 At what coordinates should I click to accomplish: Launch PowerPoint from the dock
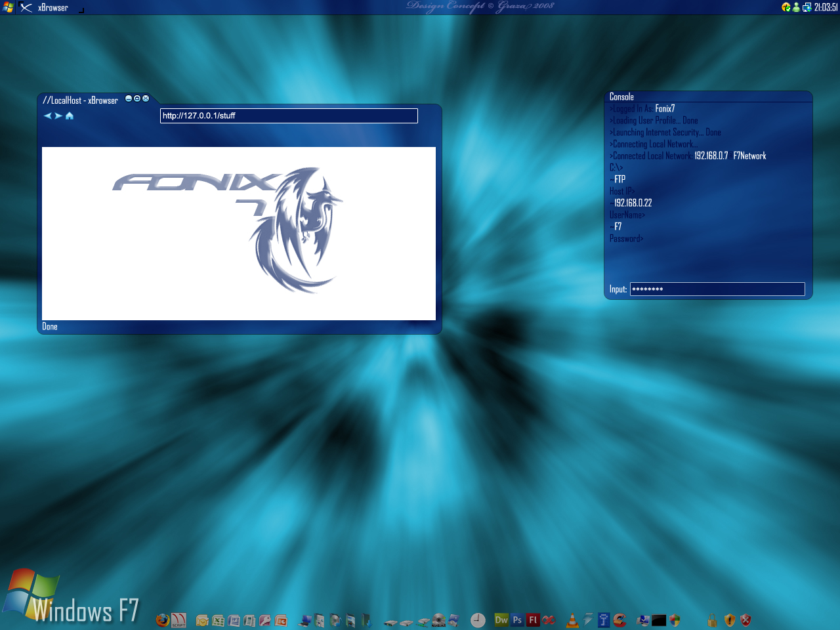coord(281,620)
